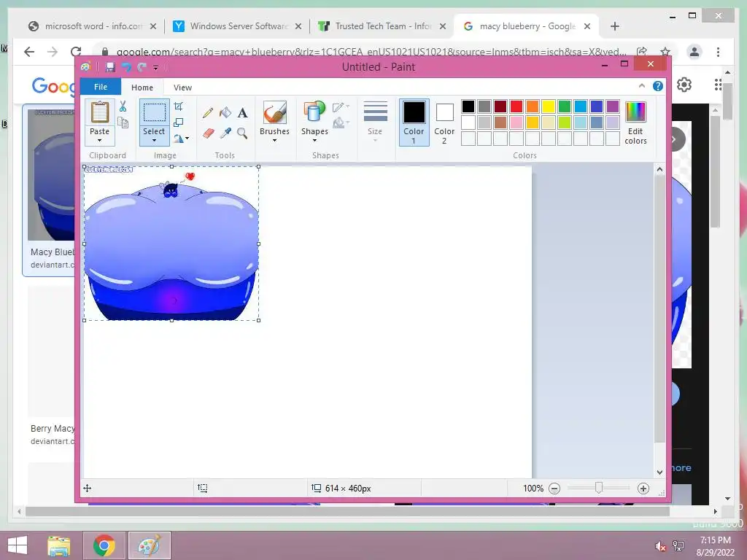This screenshot has width=747, height=560.
Task: Open Google apps grid icon
Action: coord(718,85)
